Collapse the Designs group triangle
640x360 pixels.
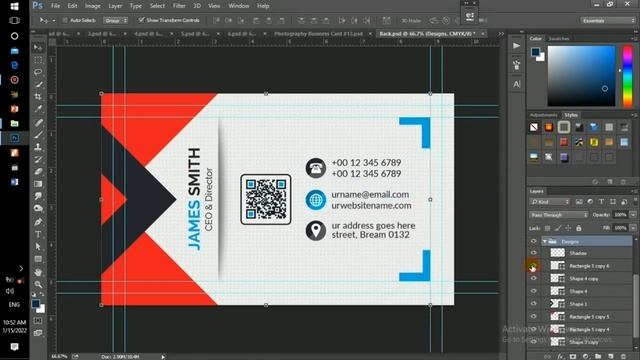[545, 242]
